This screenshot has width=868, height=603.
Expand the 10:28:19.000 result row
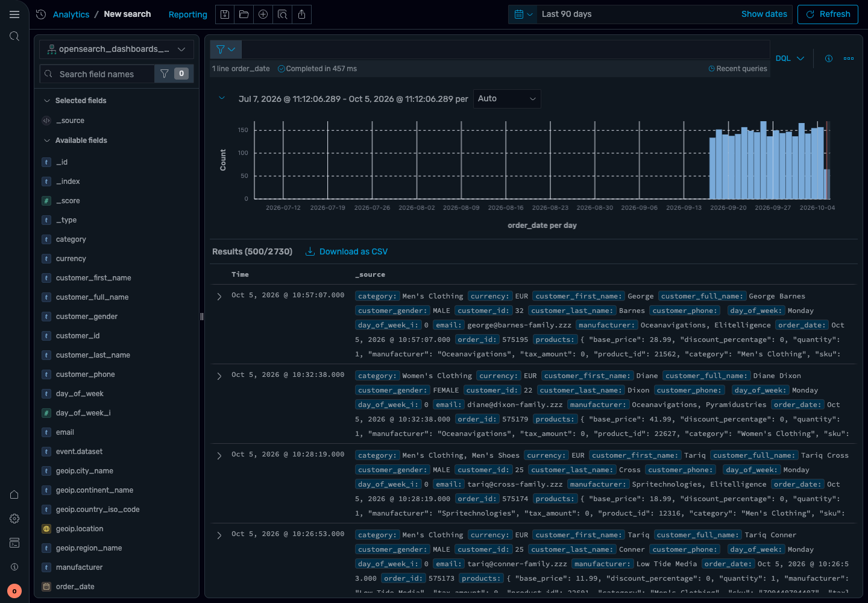(219, 455)
